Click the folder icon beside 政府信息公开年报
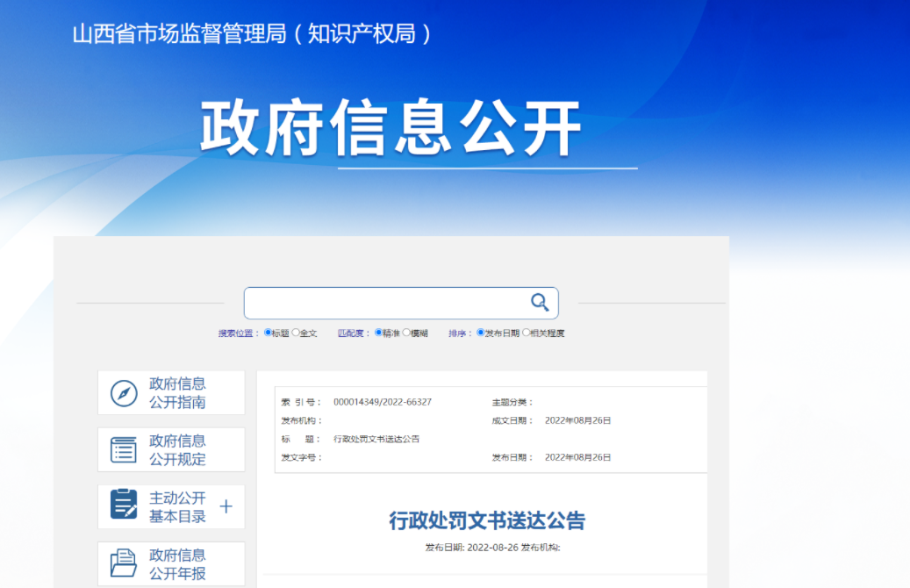Screen dimensions: 910x588 pos(124,563)
